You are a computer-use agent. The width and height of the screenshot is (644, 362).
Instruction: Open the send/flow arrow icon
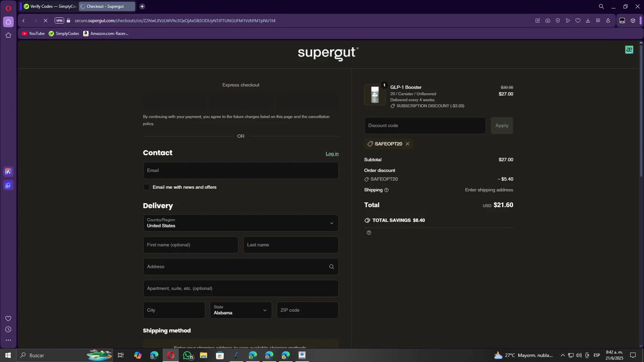[568, 21]
